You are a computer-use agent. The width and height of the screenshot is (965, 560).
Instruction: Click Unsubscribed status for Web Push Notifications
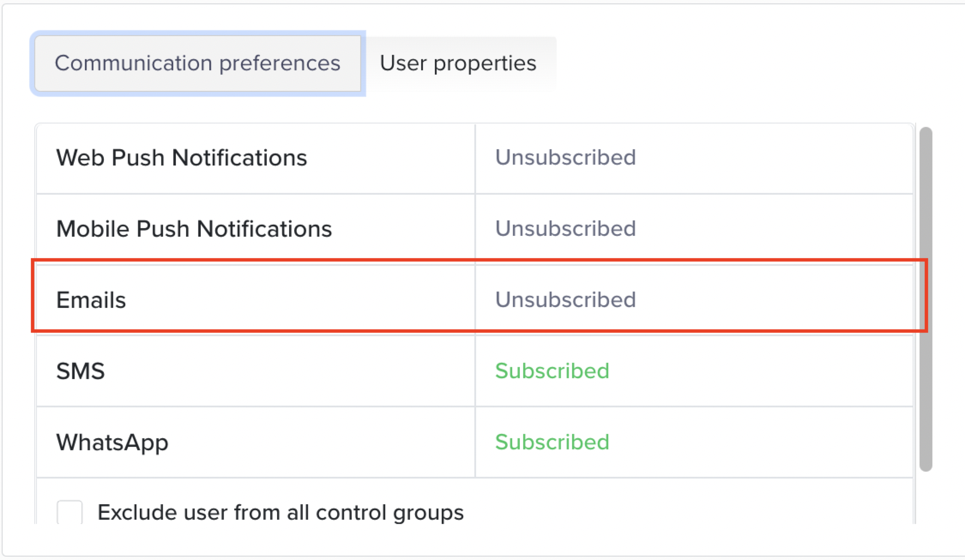point(565,157)
